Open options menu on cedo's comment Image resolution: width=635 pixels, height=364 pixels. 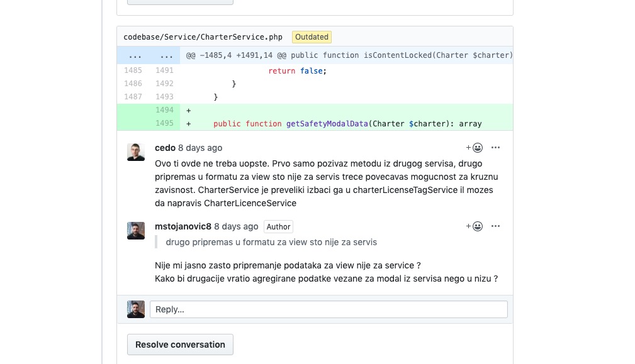pyautogui.click(x=495, y=148)
